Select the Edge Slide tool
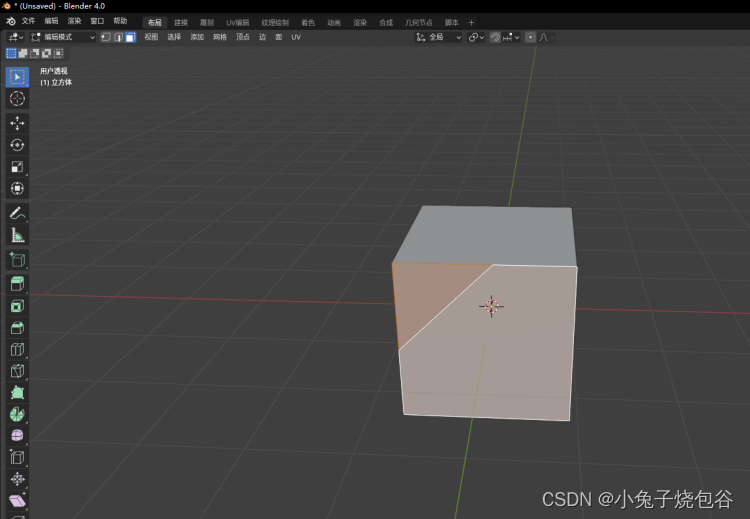Image resolution: width=750 pixels, height=519 pixels. pos(17,458)
